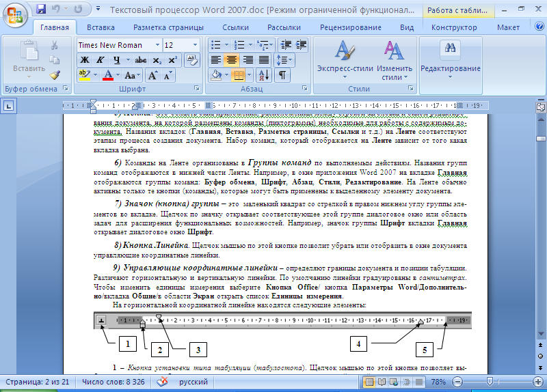
Task: Click the Cut scissors icon
Action: click(55, 45)
